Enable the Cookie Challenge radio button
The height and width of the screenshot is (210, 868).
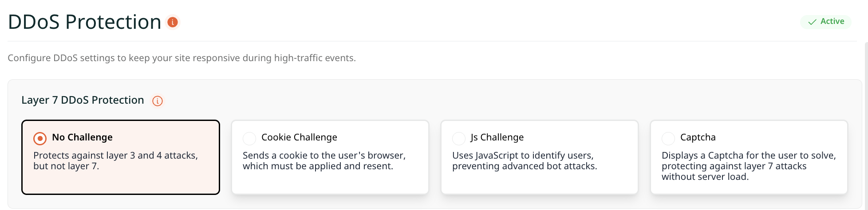tap(249, 139)
